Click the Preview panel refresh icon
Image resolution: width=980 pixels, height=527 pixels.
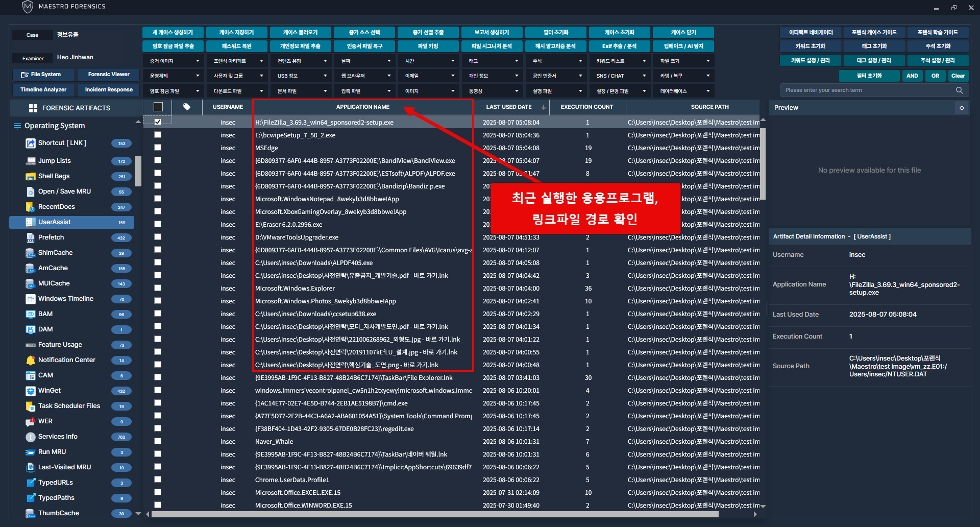pos(962,108)
